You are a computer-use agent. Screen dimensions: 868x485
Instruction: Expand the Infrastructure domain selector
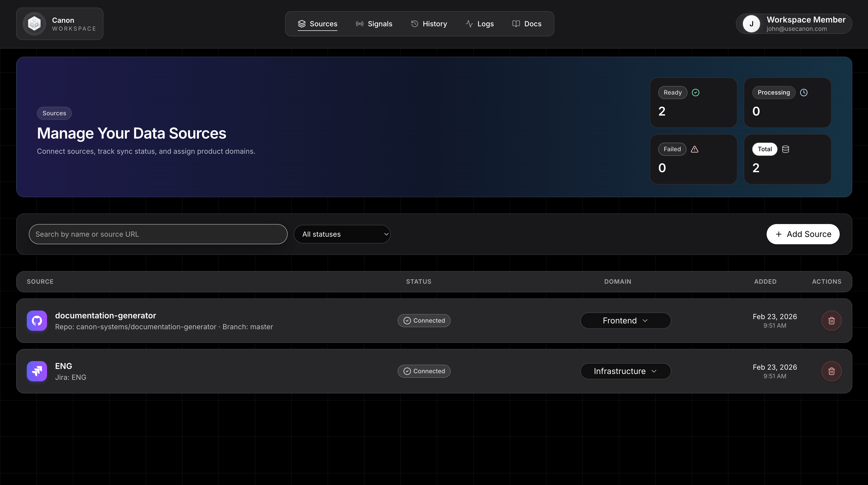[x=625, y=371]
